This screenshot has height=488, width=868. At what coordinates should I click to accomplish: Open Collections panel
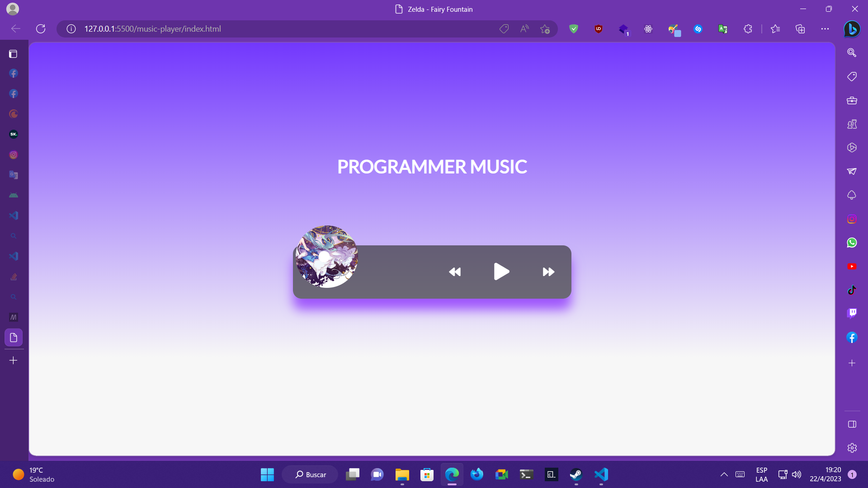(x=800, y=29)
